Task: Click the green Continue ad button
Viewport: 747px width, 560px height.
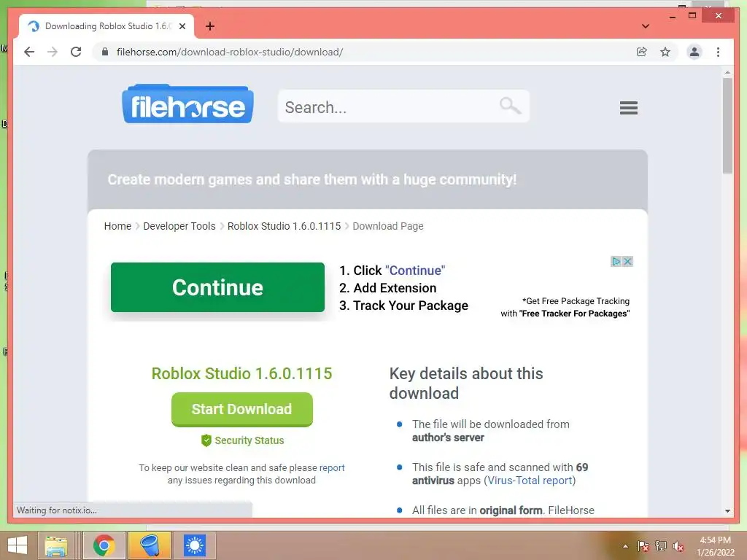Action: click(217, 287)
